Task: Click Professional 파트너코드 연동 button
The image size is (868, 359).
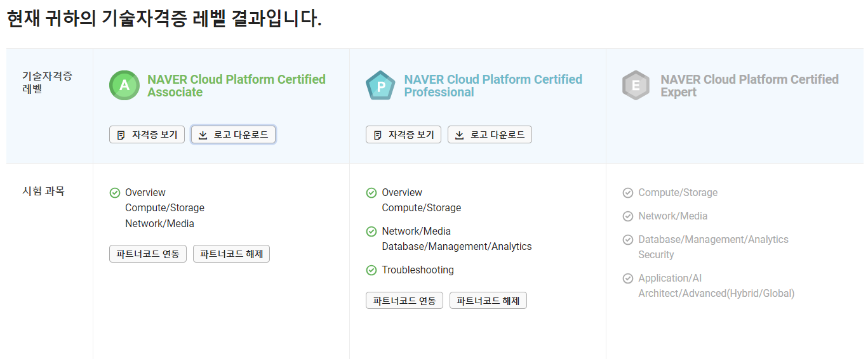Action: tap(404, 301)
